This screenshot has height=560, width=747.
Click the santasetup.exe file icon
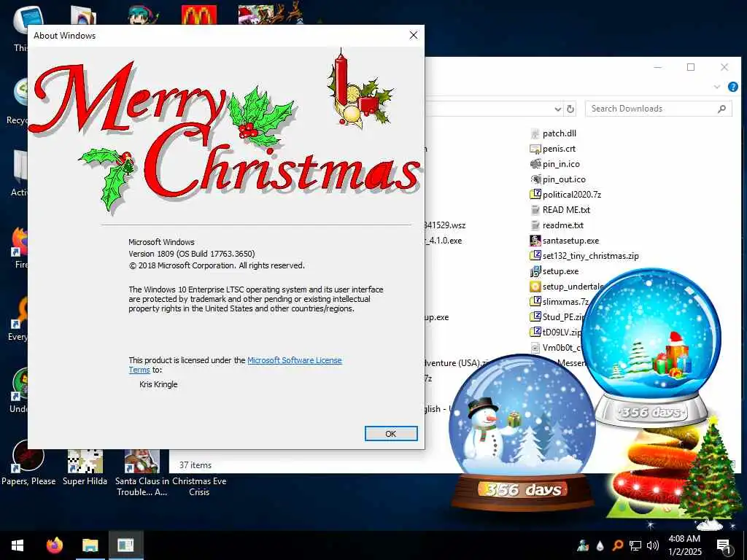pos(535,241)
